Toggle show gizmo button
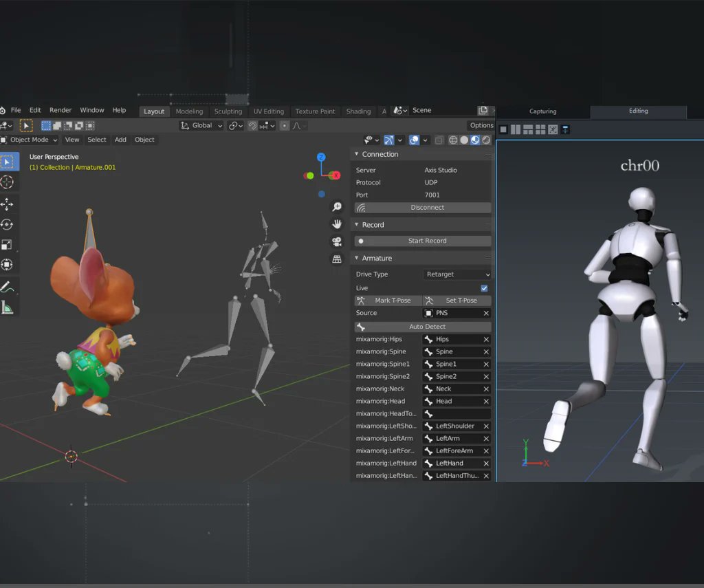704x588 pixels. (389, 140)
